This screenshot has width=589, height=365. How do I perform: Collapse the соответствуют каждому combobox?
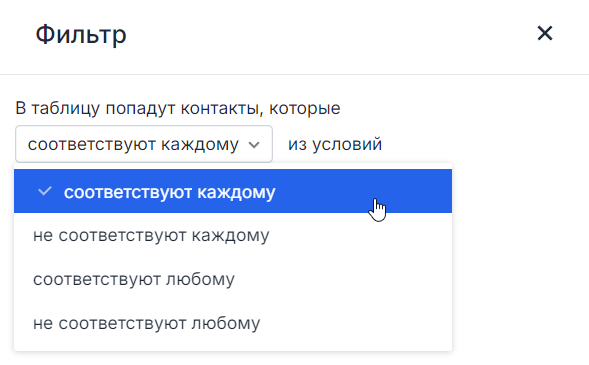coord(144,144)
